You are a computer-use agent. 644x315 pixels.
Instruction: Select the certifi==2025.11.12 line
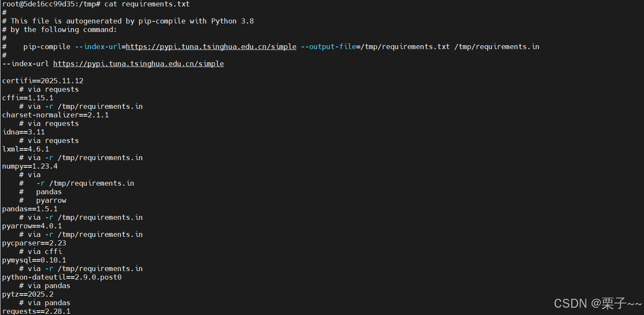coord(43,81)
